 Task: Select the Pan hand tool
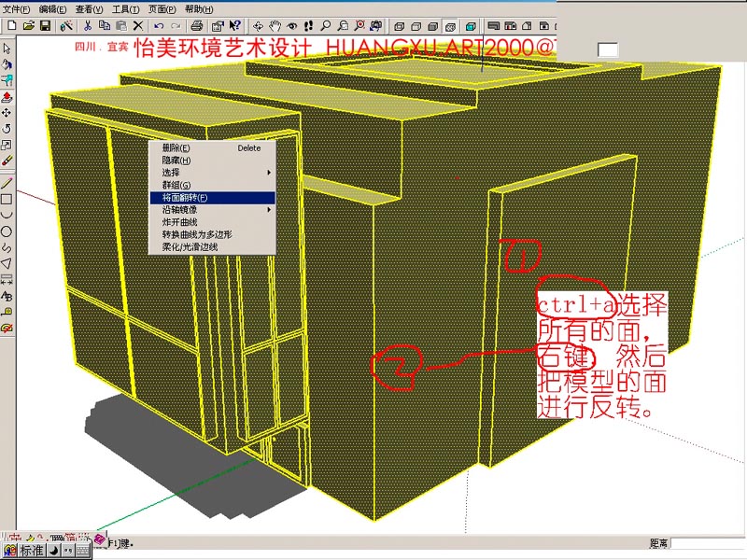[x=275, y=26]
